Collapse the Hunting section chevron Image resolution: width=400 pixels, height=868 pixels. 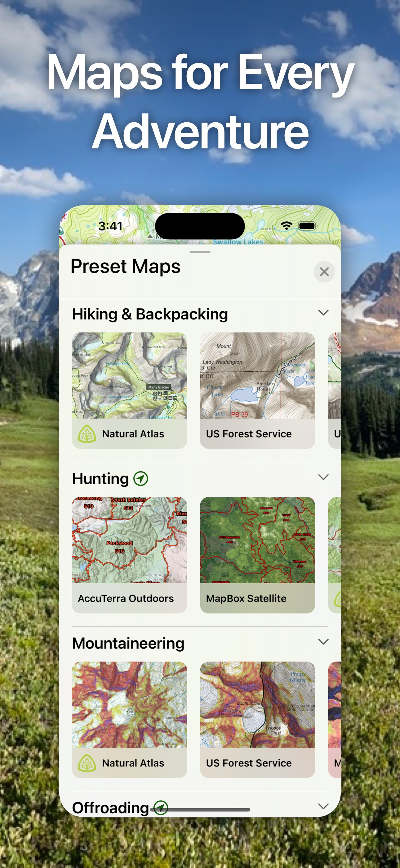[323, 477]
